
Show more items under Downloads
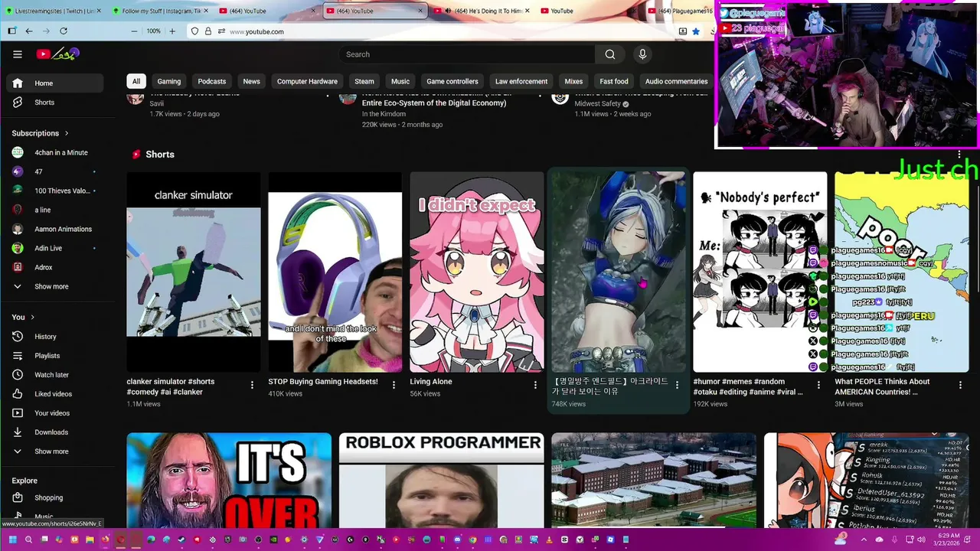54,452
